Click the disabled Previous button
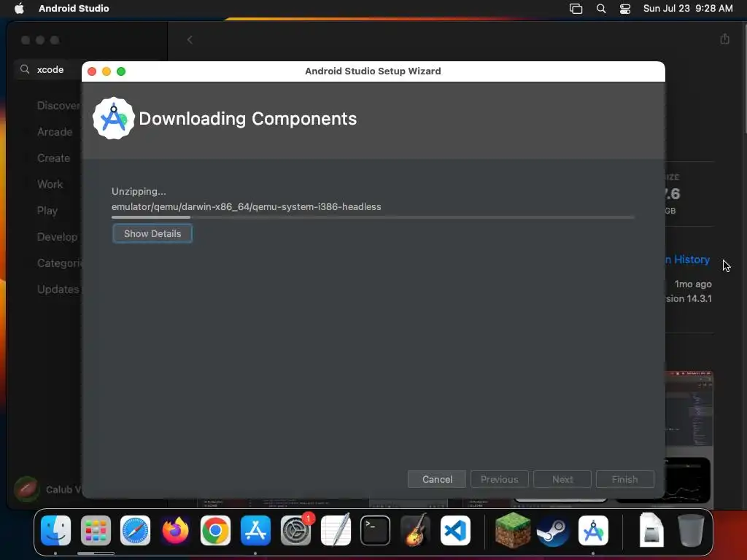The image size is (747, 560). tap(499, 479)
